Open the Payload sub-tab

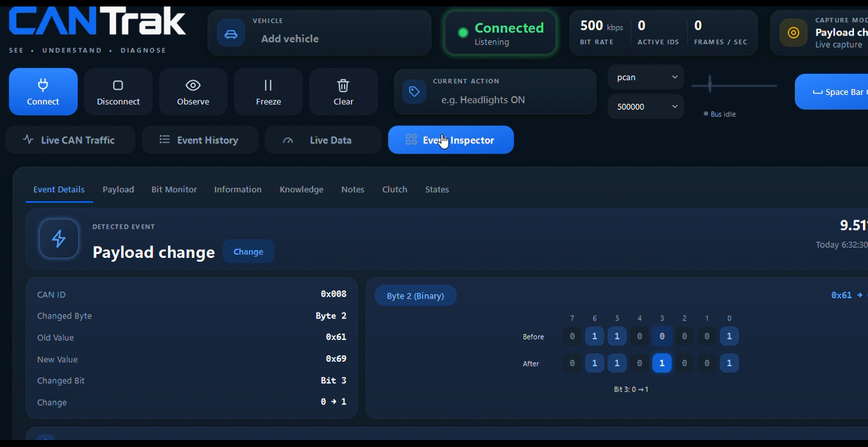click(x=118, y=189)
